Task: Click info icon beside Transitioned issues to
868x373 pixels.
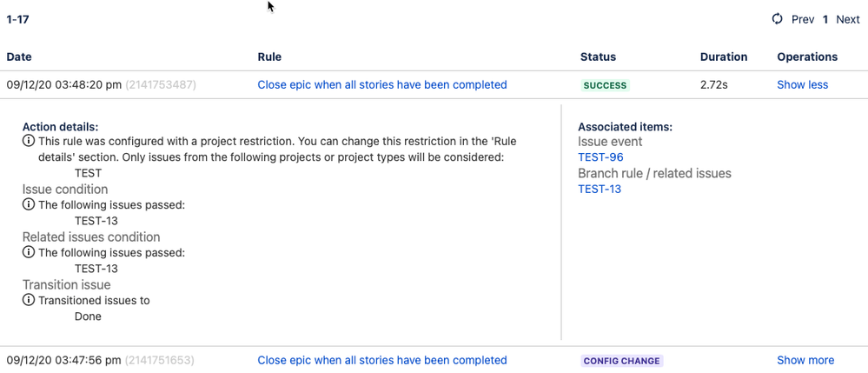Action: [28, 300]
